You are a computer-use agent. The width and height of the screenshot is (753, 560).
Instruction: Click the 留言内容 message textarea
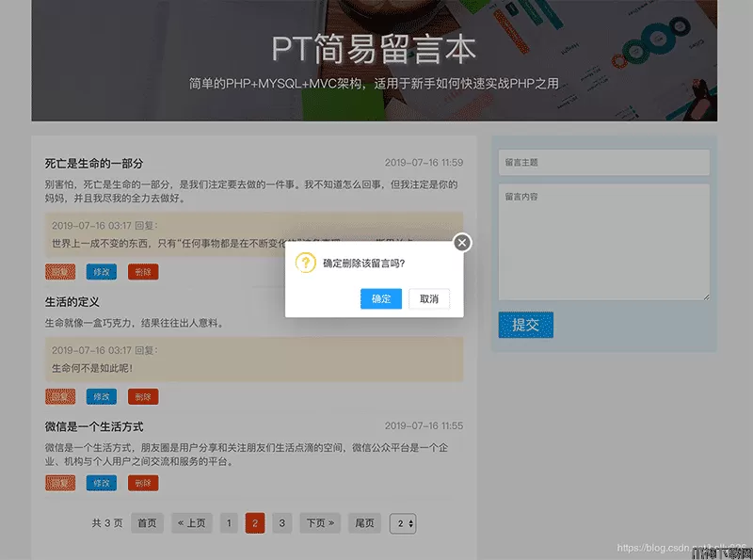point(603,242)
